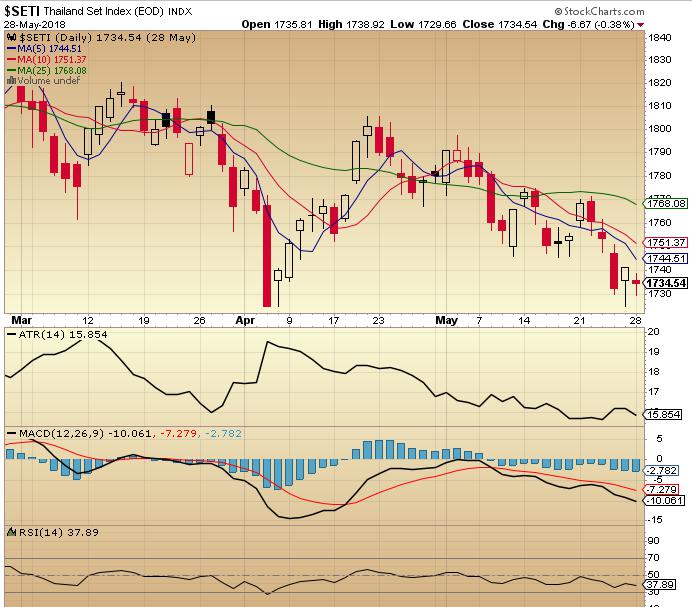This screenshot has height=607, width=692.
Task: Click the last red candle at 28 May
Action: click(636, 282)
